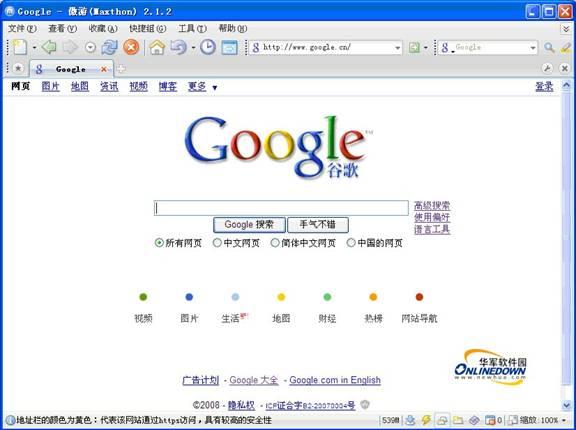
Task: Open the 图片 link in the top nav
Action: point(50,86)
